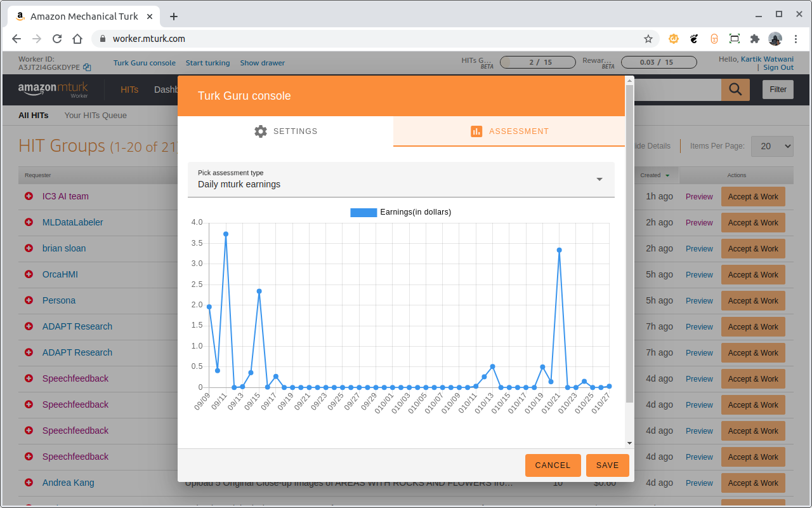Viewport: 812px width, 508px height.
Task: Sort by the Created column header
Action: [655, 175]
